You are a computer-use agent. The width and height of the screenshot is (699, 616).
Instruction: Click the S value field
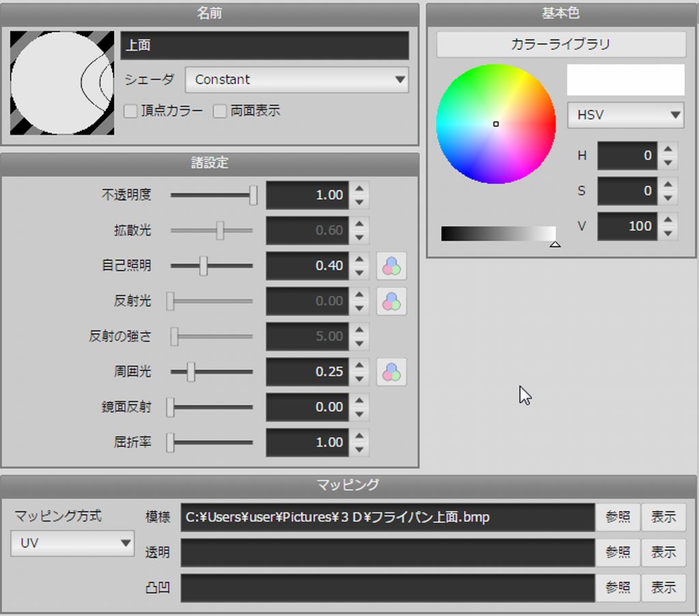click(627, 191)
